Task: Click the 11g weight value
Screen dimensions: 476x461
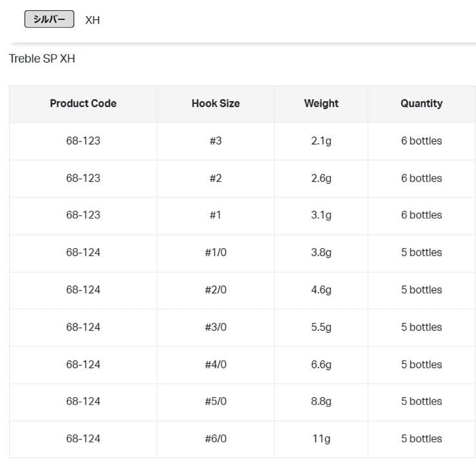Action: 321,439
